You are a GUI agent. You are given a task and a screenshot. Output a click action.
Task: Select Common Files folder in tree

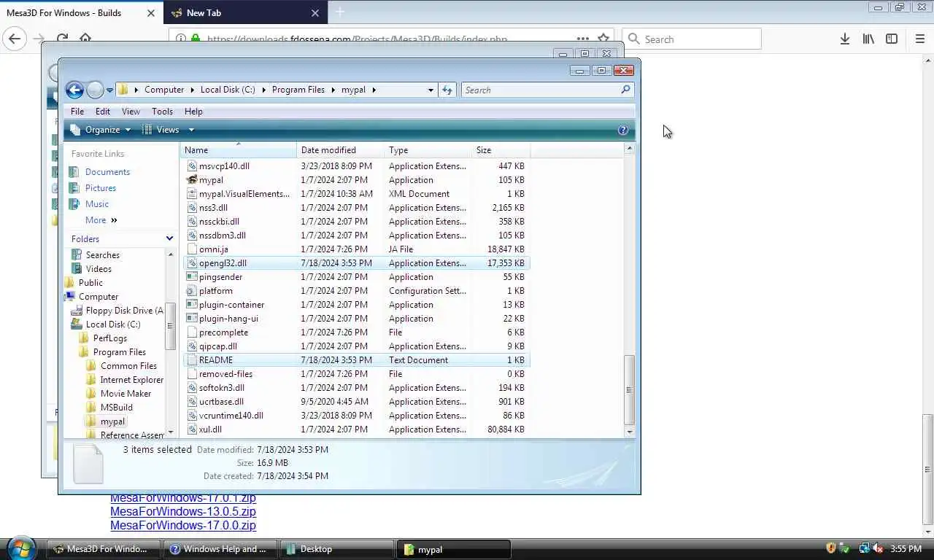[x=128, y=366]
